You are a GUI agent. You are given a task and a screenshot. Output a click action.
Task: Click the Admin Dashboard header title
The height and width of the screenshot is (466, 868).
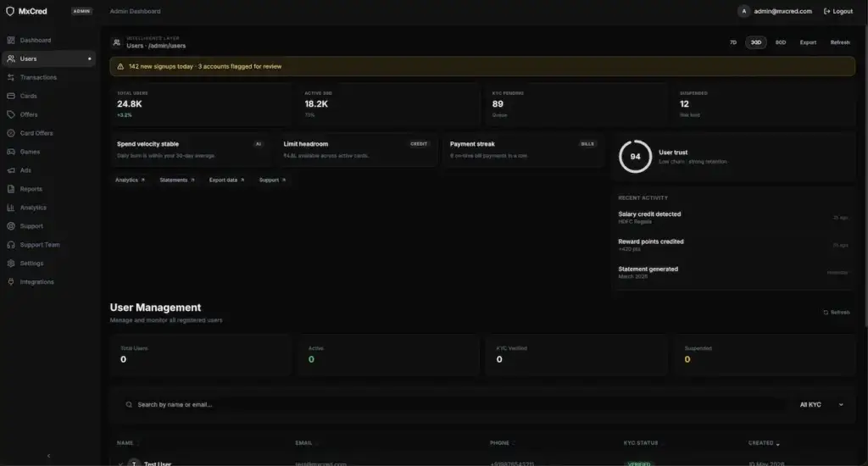[x=135, y=11]
